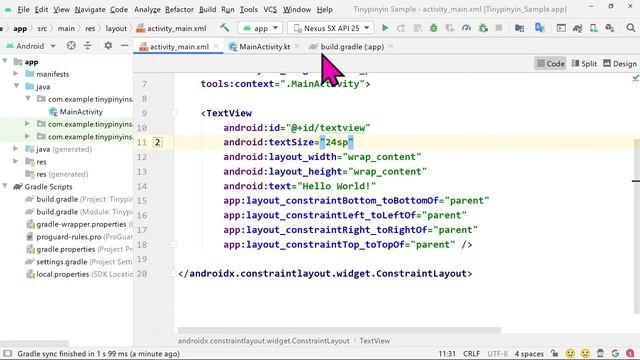Expand the res folder arrow
Screen dimensions: 640x360
tap(16, 161)
